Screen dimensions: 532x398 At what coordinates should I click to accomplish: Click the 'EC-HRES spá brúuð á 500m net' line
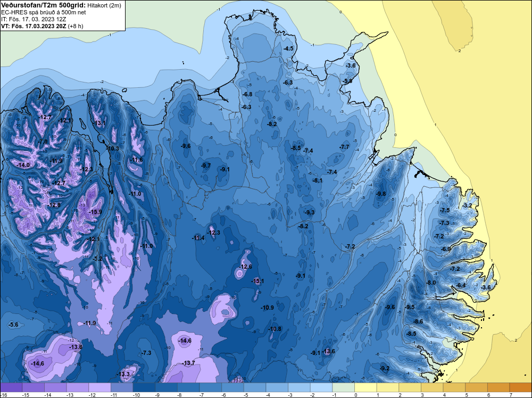click(x=44, y=12)
